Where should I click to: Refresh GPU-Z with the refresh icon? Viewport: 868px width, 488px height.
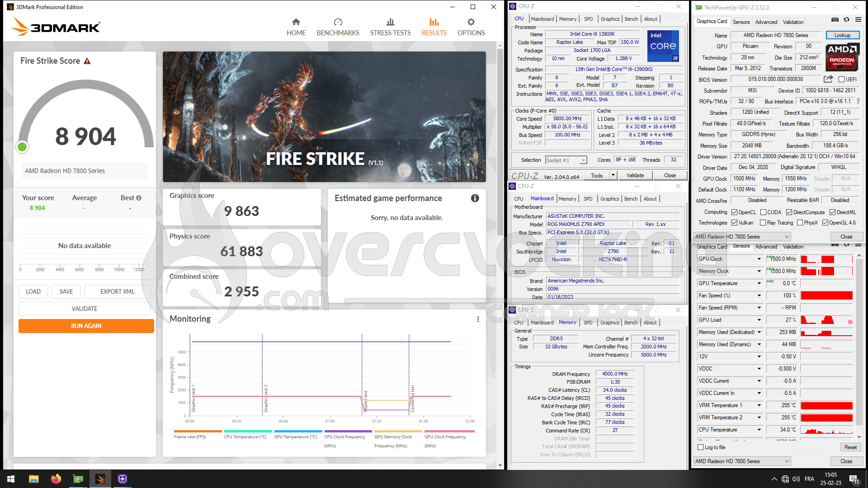click(x=846, y=19)
